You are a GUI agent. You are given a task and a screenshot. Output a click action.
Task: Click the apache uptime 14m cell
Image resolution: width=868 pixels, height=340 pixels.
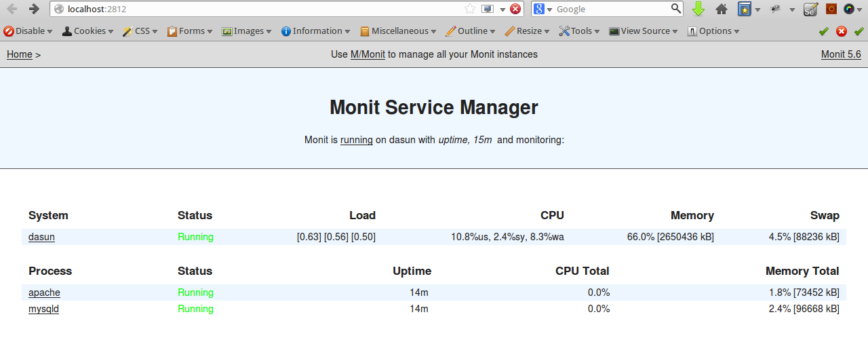[419, 292]
